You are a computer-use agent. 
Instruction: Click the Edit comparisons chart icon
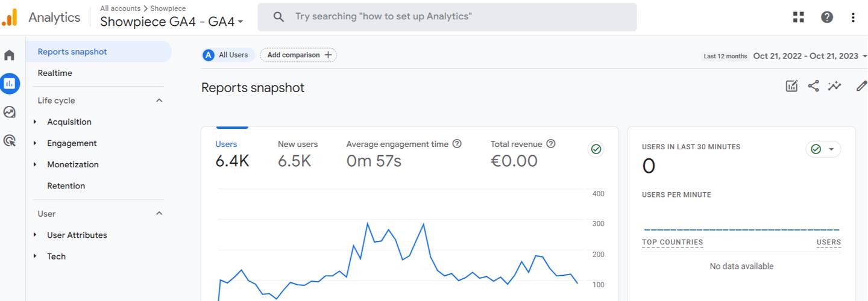tap(791, 86)
